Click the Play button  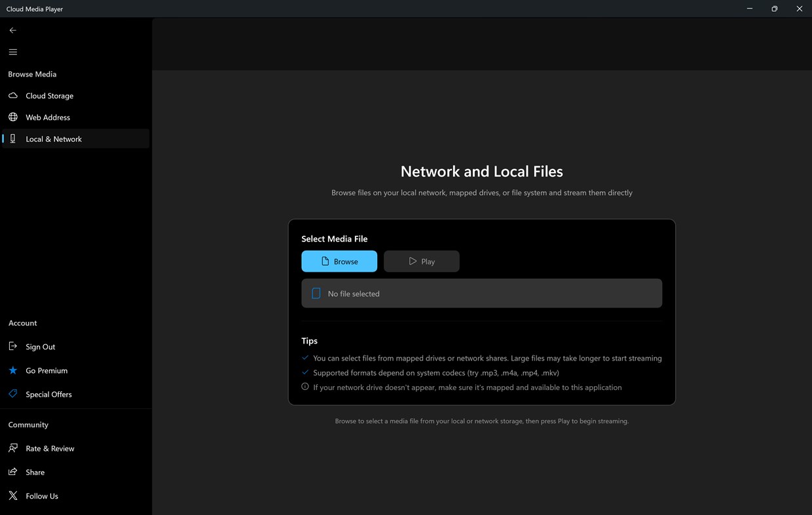tap(421, 260)
